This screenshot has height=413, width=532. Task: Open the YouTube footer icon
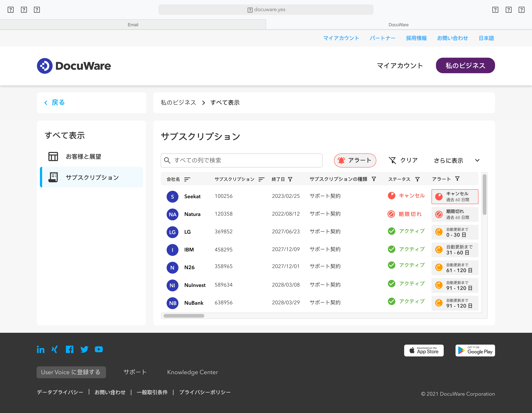pyautogui.click(x=99, y=349)
